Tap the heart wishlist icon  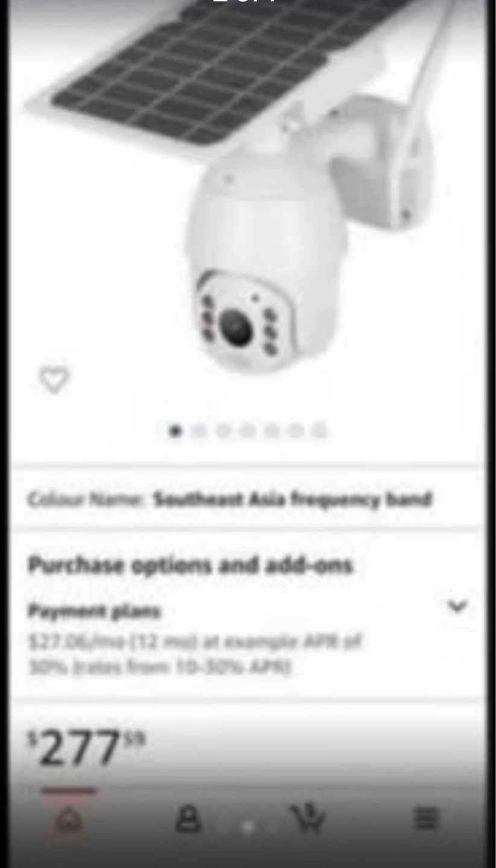(54, 380)
